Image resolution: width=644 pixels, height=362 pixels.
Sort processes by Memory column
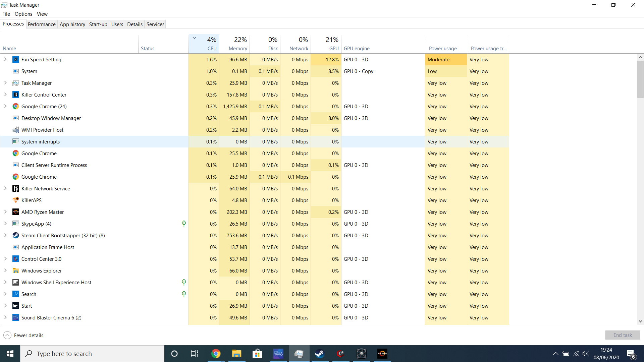[234, 44]
